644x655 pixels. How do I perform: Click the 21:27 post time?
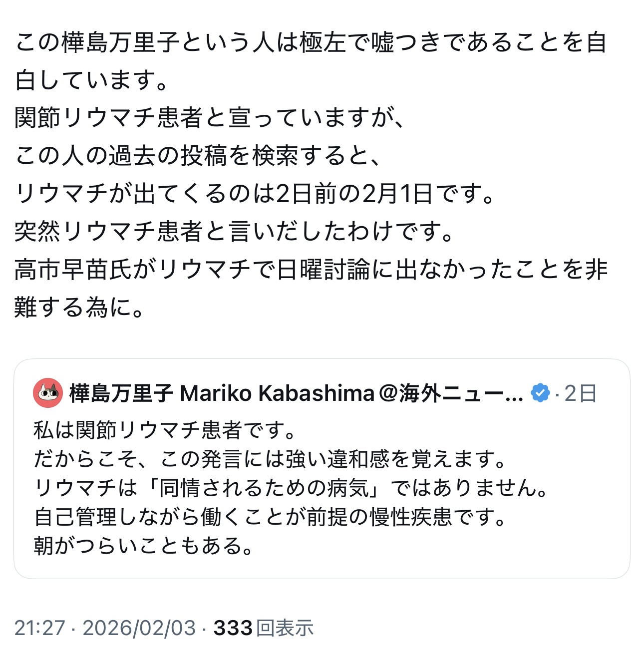click(39, 628)
